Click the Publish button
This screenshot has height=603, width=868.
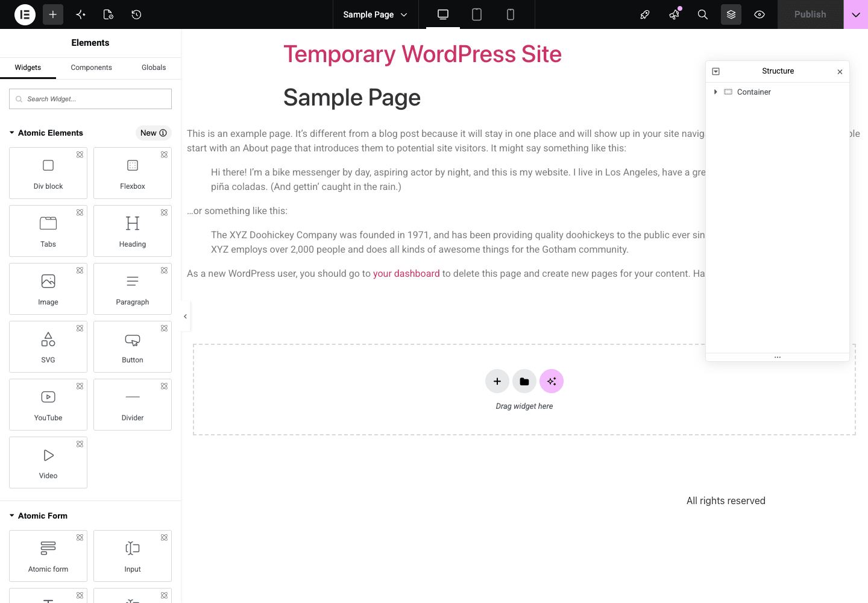point(810,14)
